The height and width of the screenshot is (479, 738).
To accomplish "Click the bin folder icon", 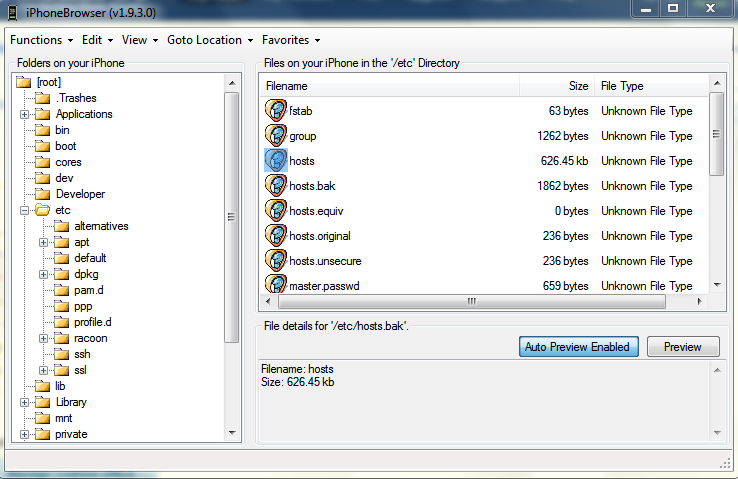I will point(43,130).
